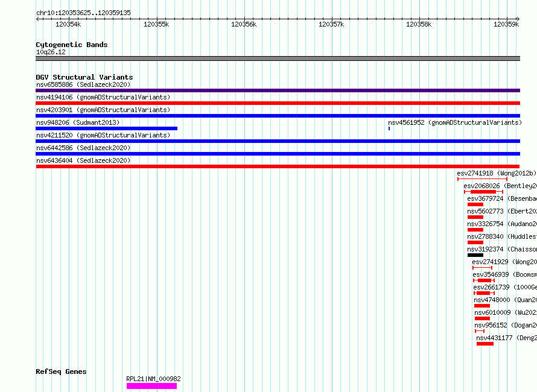Screen dimensions: 537x392
Task: Click the 120355k ruler tick label
Action: tap(156, 24)
